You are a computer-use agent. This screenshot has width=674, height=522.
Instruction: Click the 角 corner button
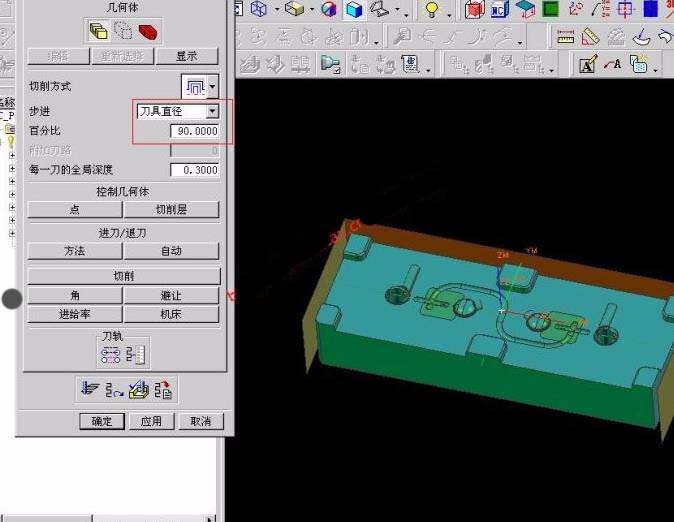point(75,295)
